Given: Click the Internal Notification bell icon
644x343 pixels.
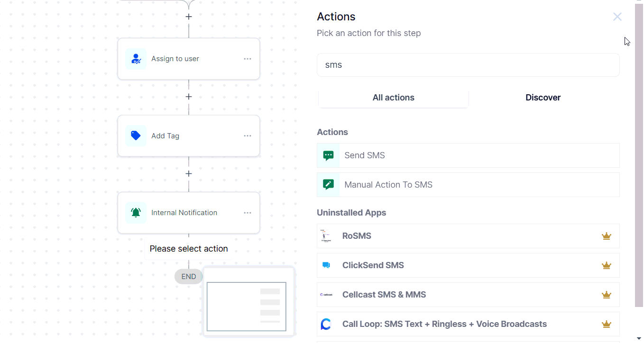Looking at the screenshot, I should click(x=136, y=213).
